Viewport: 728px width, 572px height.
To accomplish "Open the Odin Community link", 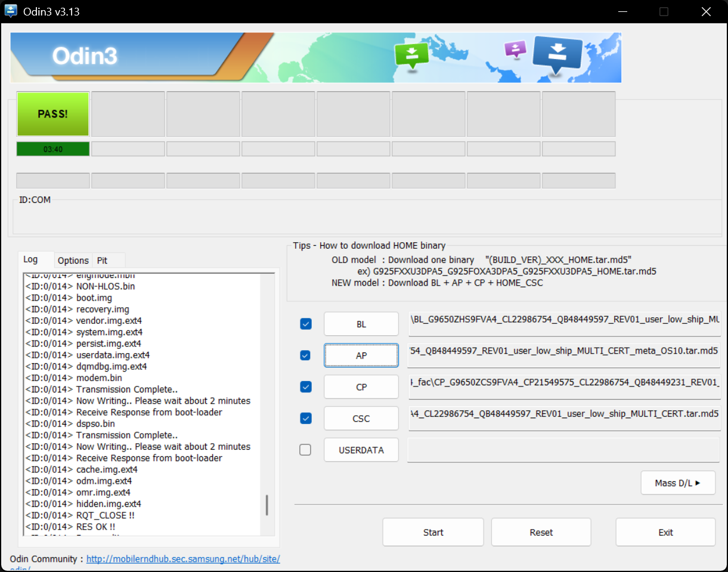I will pyautogui.click(x=183, y=559).
